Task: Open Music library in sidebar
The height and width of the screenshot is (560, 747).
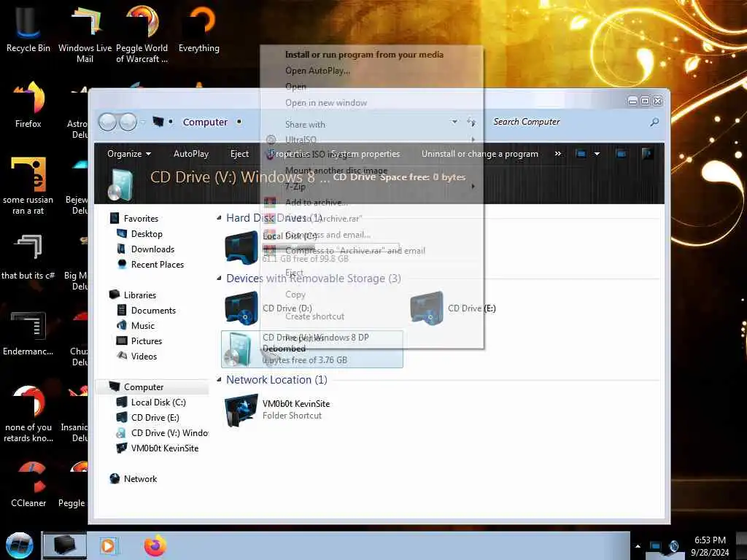Action: click(142, 326)
